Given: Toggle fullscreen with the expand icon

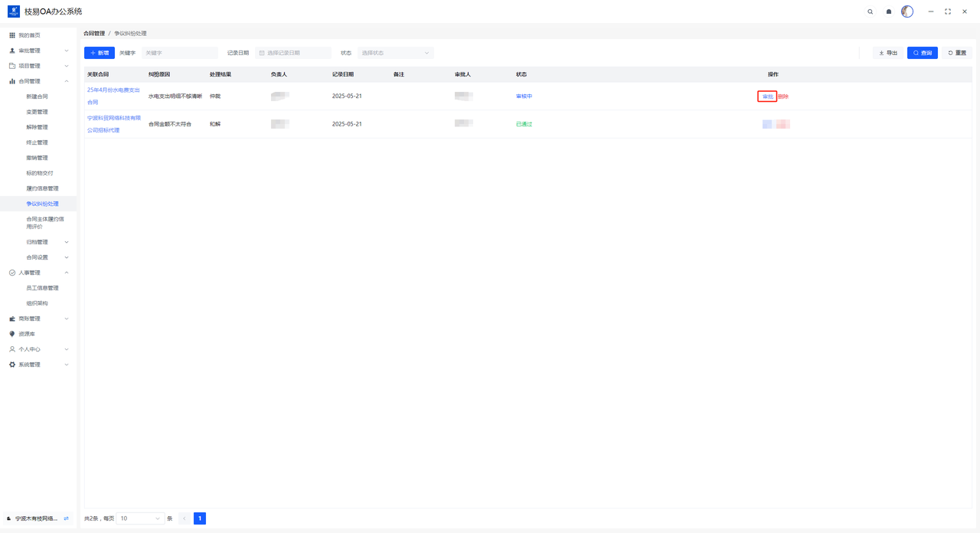Looking at the screenshot, I should click(x=948, y=11).
